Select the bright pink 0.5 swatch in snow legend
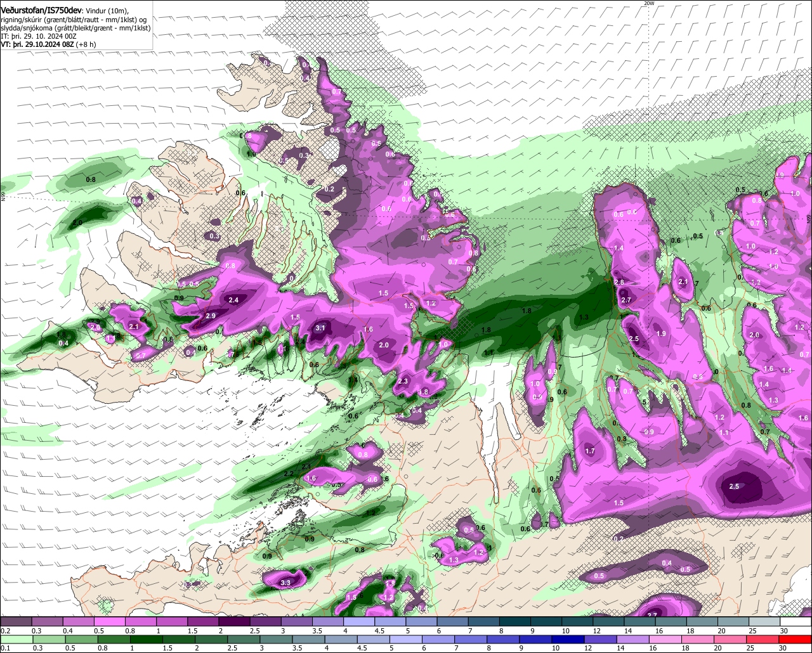The width and height of the screenshot is (812, 653). 109,622
